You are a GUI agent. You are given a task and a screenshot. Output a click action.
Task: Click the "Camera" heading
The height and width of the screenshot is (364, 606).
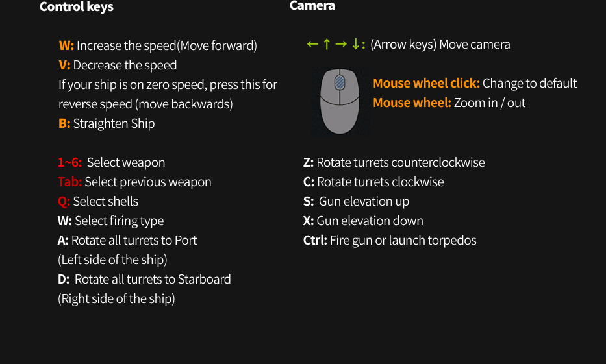(312, 6)
